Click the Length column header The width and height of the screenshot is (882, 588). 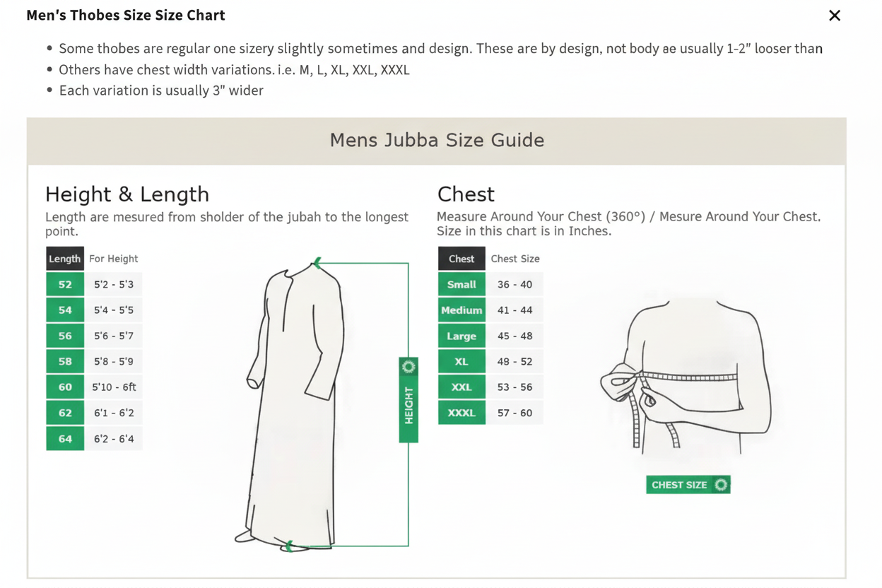tap(65, 258)
